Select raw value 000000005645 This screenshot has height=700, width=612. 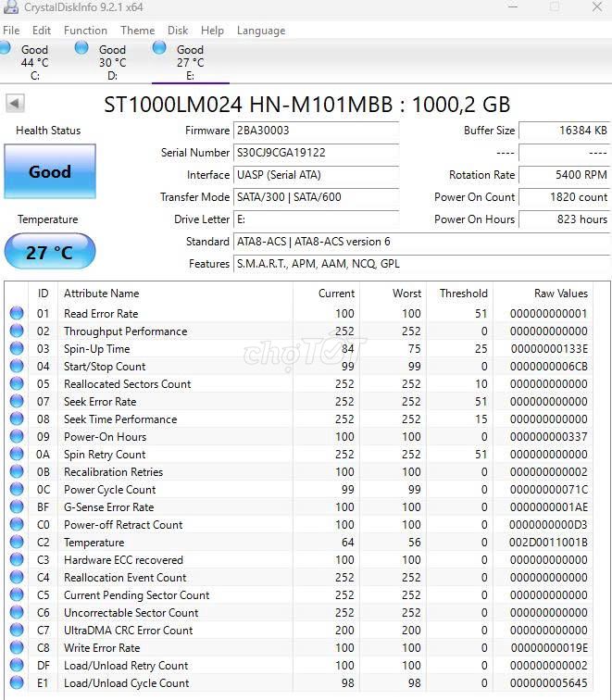[549, 683]
